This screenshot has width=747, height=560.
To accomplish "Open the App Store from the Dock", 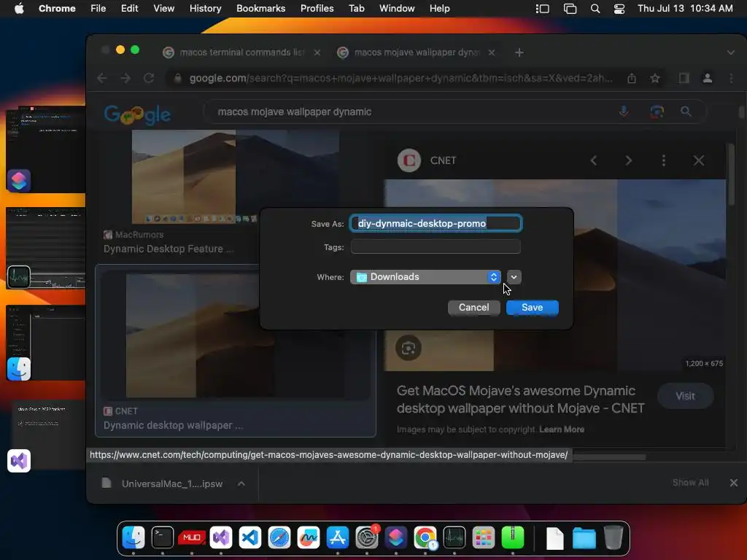I will [x=338, y=537].
